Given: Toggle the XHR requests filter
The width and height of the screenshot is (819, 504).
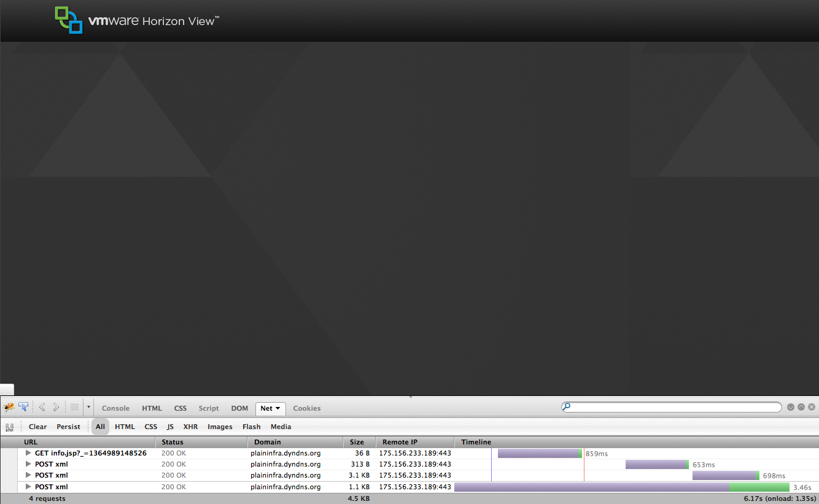Looking at the screenshot, I should point(190,426).
